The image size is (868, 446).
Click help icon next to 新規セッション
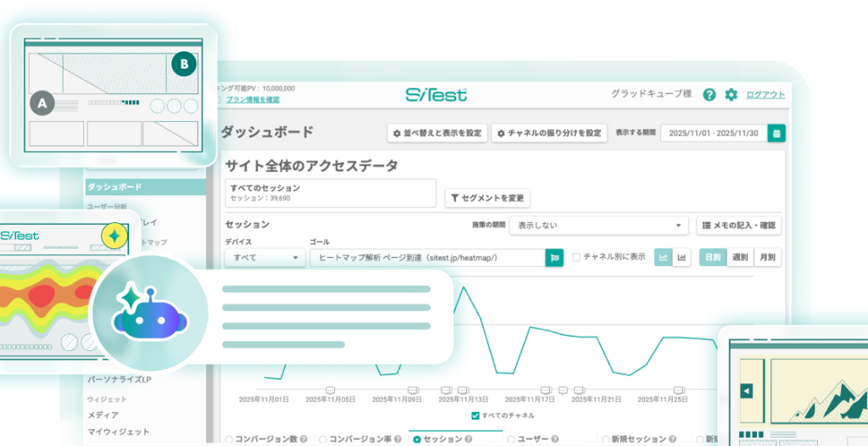[x=672, y=439]
